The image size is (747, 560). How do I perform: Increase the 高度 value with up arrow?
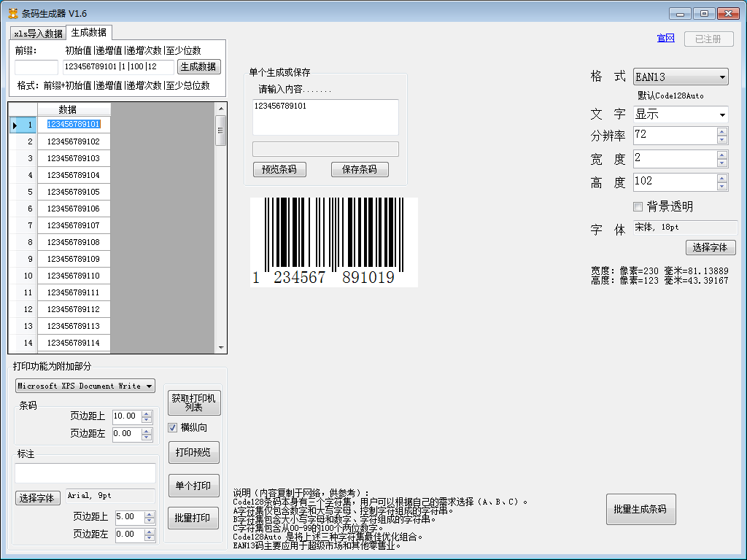tap(721, 178)
